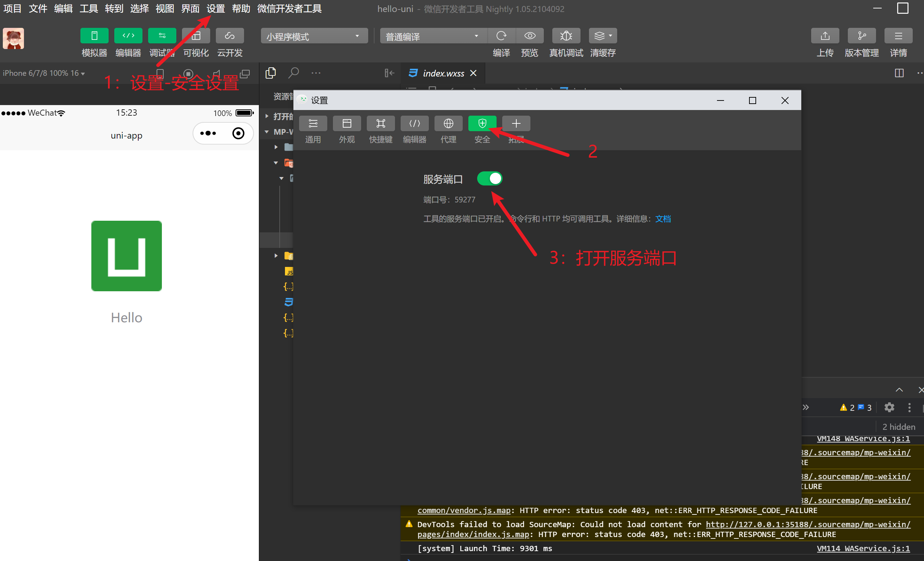Click the uni-app green logo image
Image resolution: width=924 pixels, height=561 pixels.
tap(126, 256)
